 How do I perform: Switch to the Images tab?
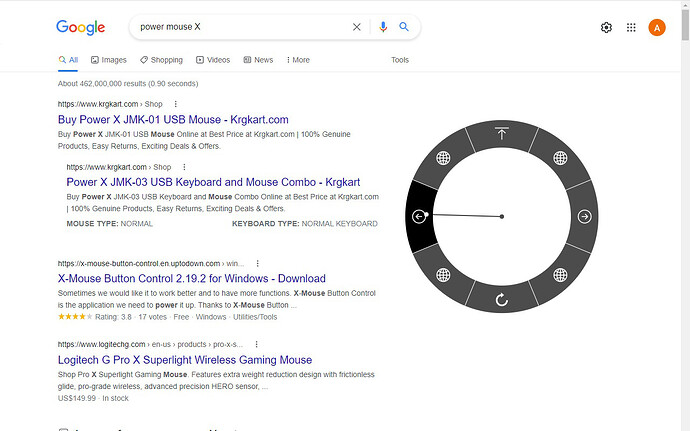click(109, 60)
